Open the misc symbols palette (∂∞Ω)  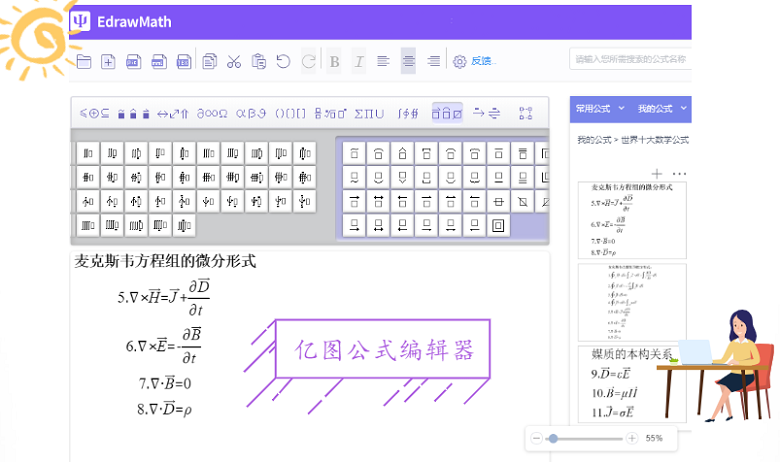coord(212,114)
